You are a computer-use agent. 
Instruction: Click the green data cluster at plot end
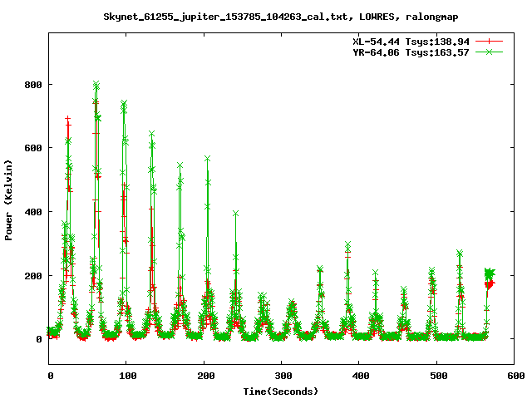490,273
